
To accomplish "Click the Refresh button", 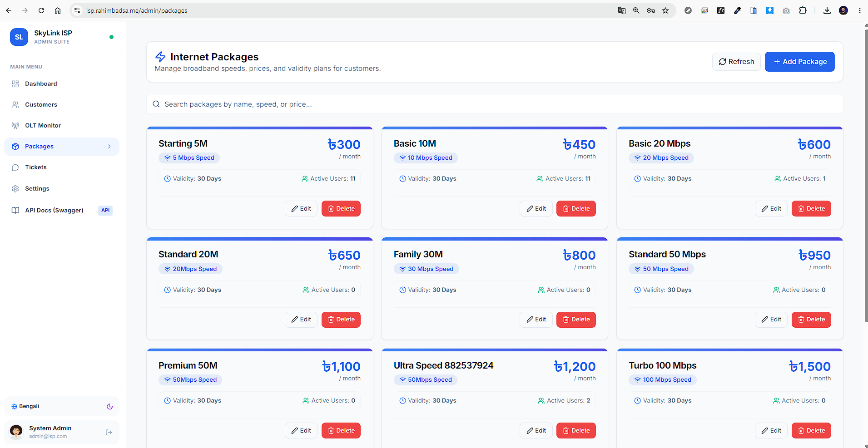I will 736,62.
